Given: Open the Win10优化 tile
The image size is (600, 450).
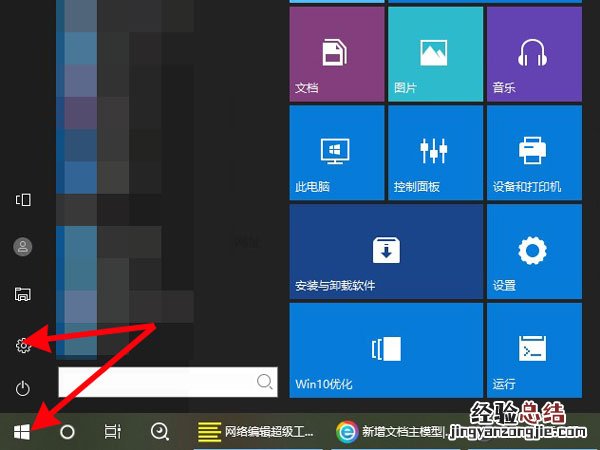Looking at the screenshot, I should [x=386, y=351].
